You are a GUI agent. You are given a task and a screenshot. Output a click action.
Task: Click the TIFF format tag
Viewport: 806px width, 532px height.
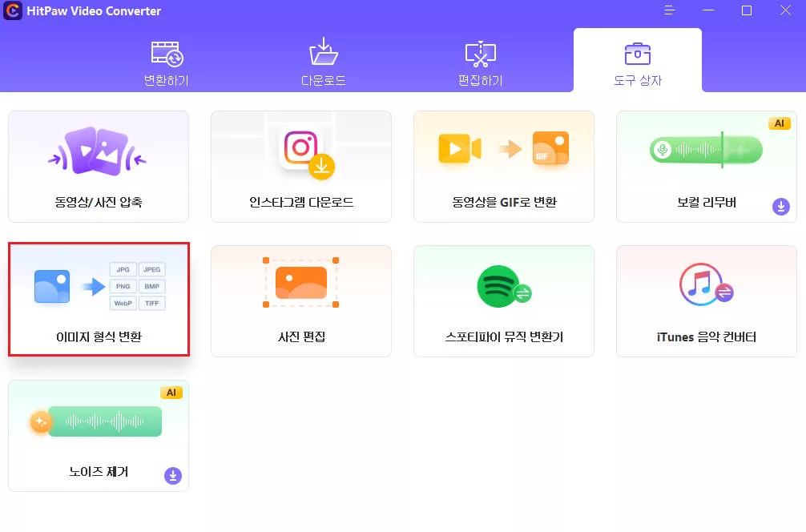[x=151, y=304]
